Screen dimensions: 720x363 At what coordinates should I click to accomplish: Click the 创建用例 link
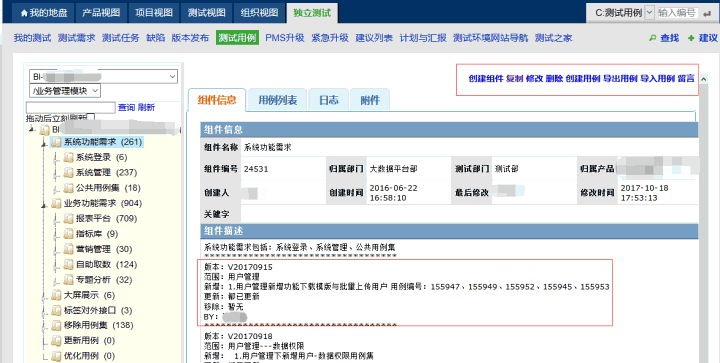click(583, 78)
